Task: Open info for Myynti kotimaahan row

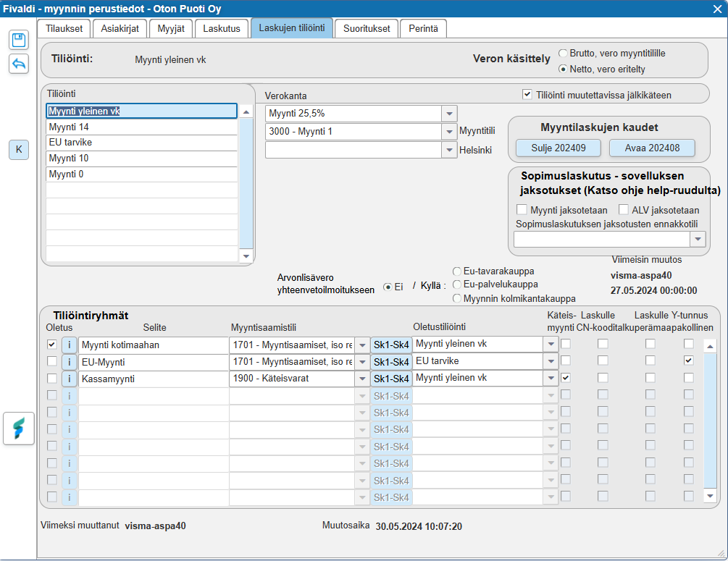Action: pos(70,345)
